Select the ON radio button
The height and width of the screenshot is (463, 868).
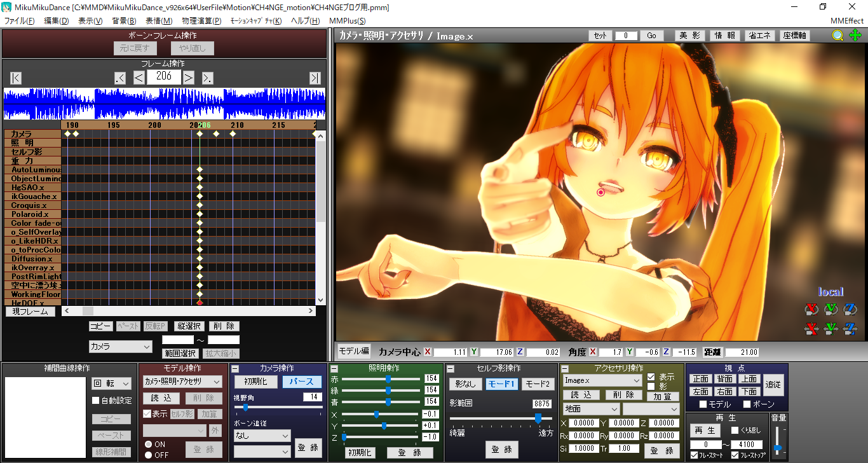click(x=148, y=445)
